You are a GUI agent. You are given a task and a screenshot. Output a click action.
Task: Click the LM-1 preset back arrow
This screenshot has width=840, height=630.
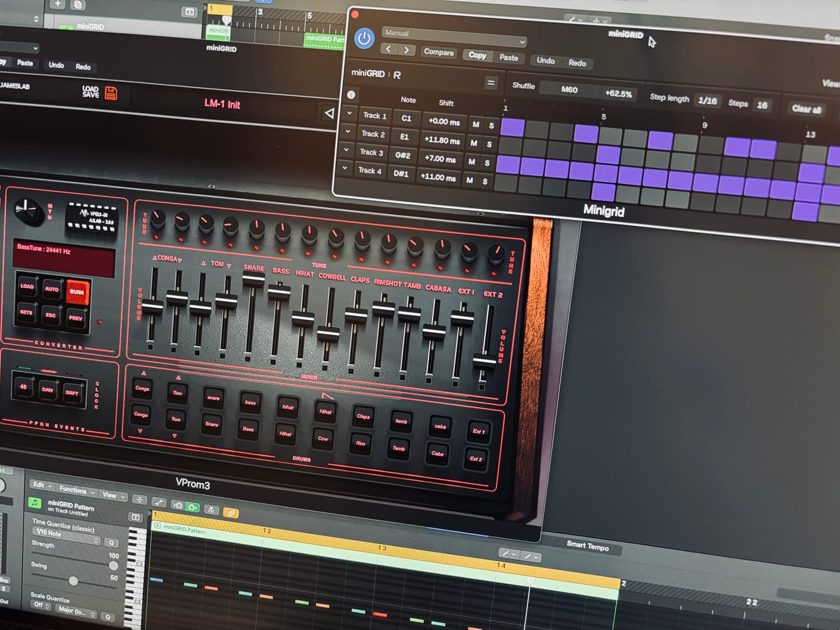330,113
